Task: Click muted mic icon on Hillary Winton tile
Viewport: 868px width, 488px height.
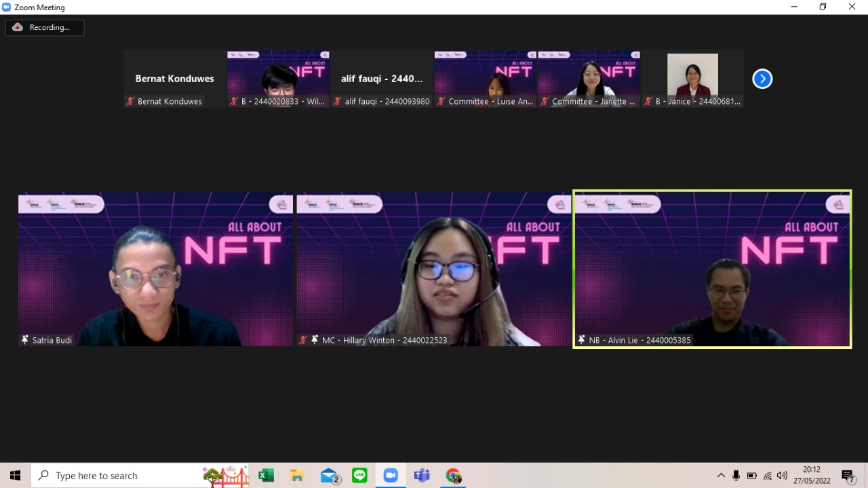Action: (303, 340)
